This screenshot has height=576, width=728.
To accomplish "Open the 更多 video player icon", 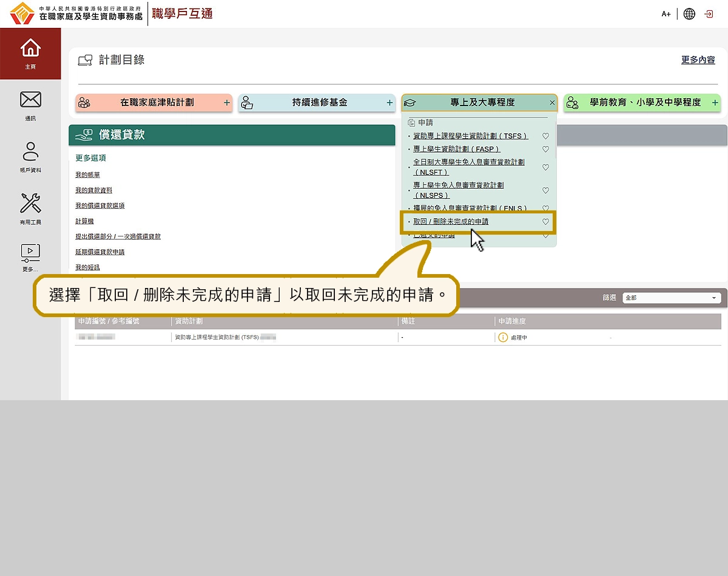I will click(x=30, y=252).
